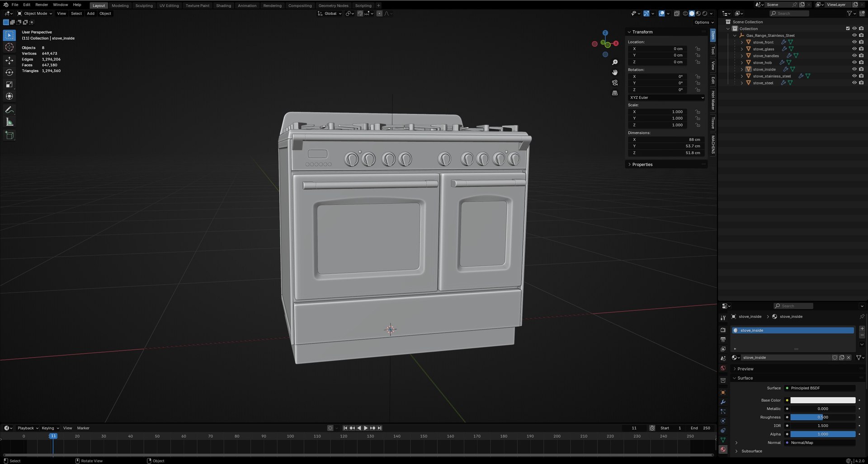
Task: Open the World properties tab icon
Action: pyautogui.click(x=723, y=368)
